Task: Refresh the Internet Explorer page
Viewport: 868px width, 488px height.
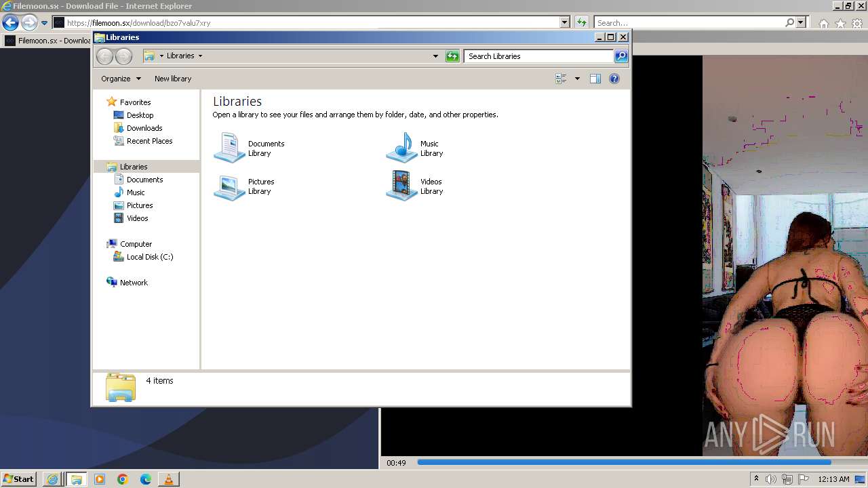Action: (581, 22)
